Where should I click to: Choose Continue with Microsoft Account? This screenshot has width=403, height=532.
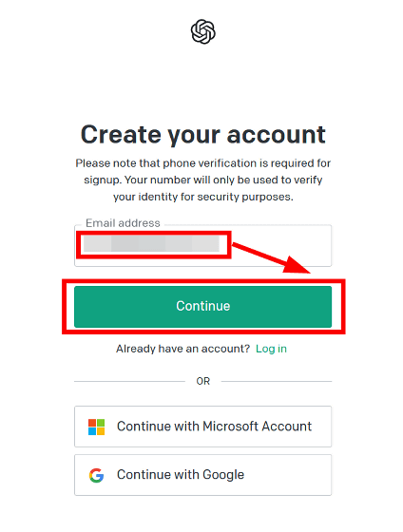coord(203,427)
